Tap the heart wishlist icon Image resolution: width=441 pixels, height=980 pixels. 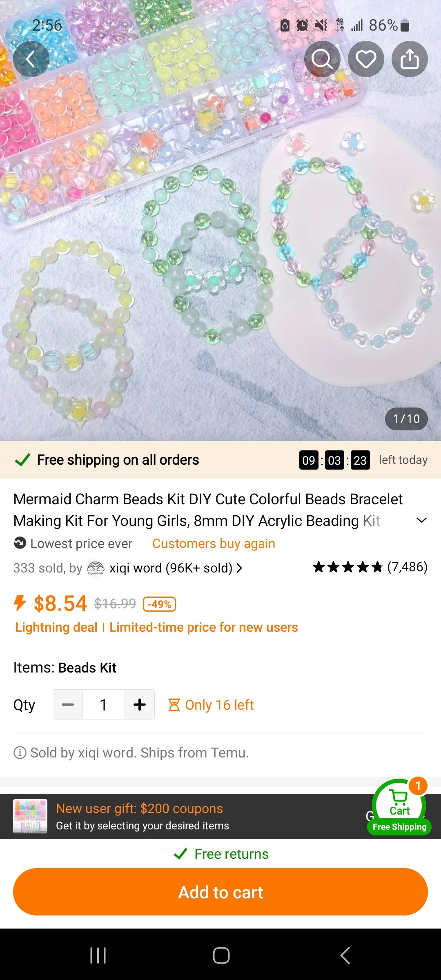pyautogui.click(x=366, y=59)
